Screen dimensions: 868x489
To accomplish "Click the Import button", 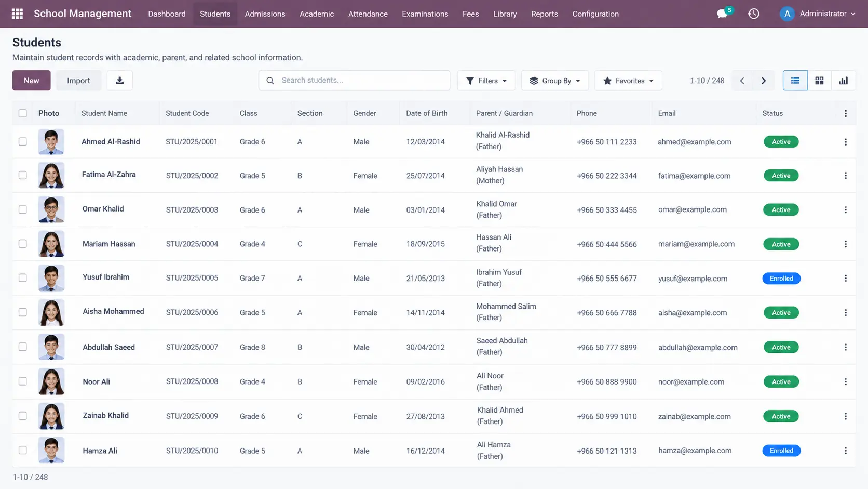I will tap(78, 81).
